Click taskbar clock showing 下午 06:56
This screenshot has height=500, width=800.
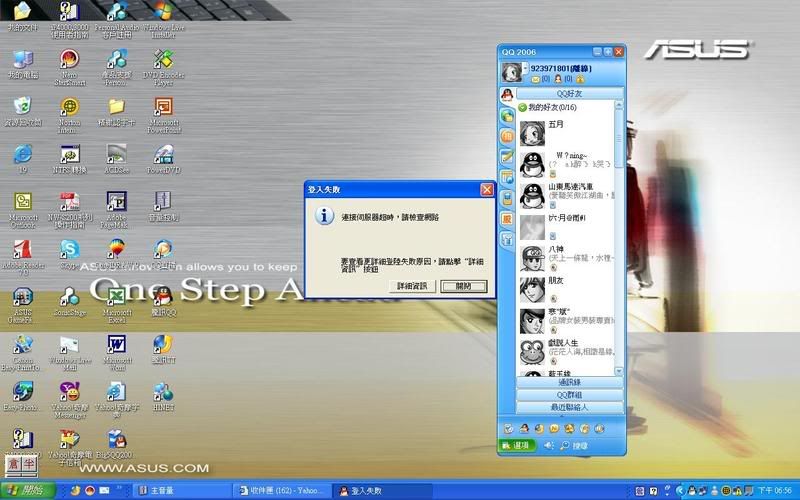click(775, 490)
